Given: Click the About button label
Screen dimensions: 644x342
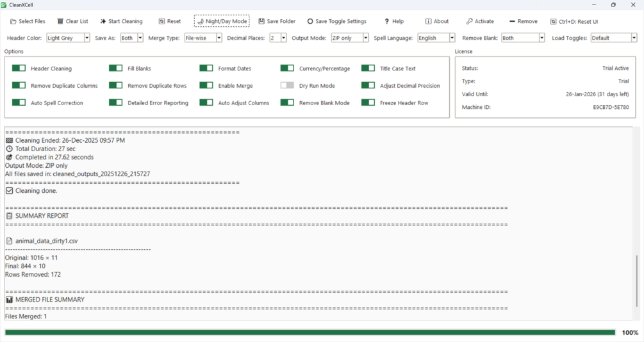Looking at the screenshot, I should tap(441, 21).
